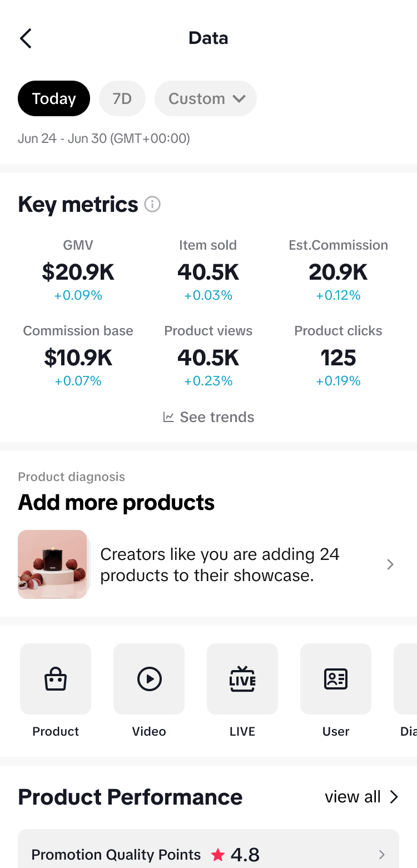Tap the back arrow icon

[x=26, y=38]
